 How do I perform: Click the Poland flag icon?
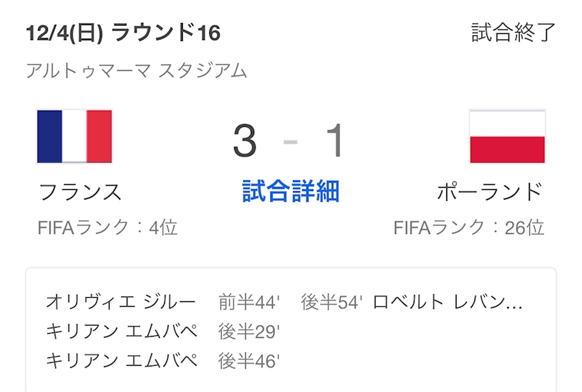pyautogui.click(x=507, y=136)
